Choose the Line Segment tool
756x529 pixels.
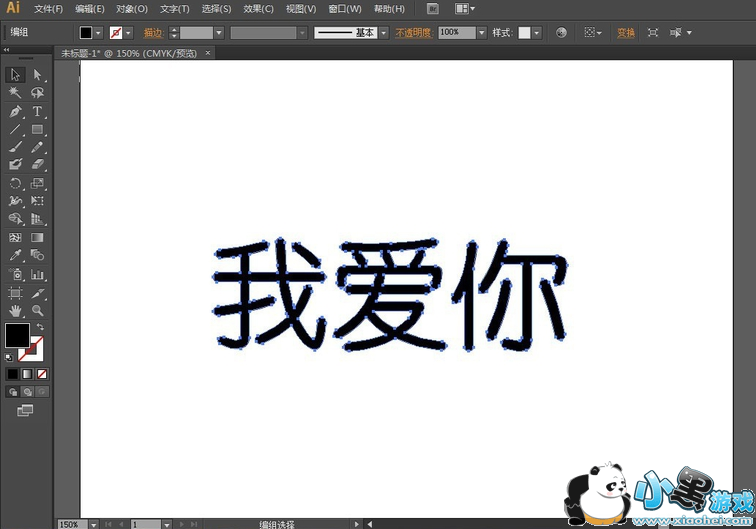15,129
